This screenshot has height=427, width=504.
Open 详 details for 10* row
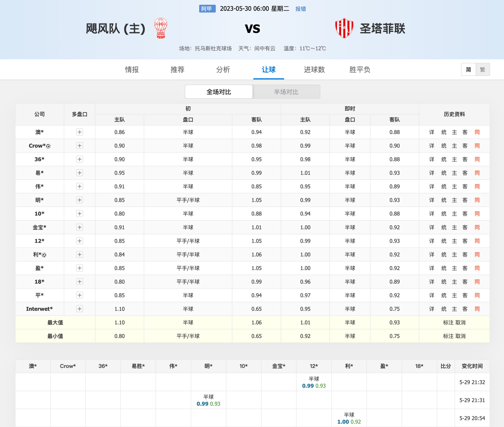432,213
